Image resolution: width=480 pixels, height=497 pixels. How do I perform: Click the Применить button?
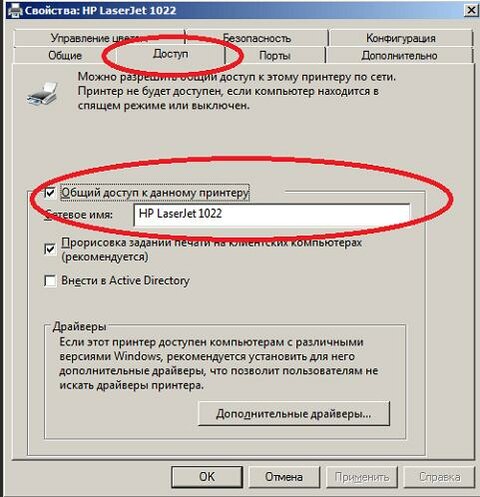click(x=362, y=477)
